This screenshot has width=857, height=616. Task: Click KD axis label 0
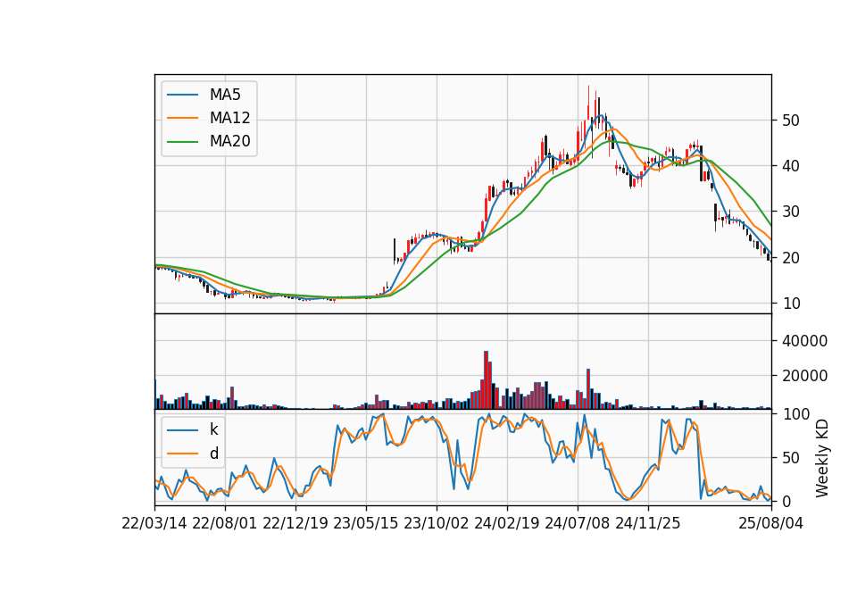(x=786, y=501)
